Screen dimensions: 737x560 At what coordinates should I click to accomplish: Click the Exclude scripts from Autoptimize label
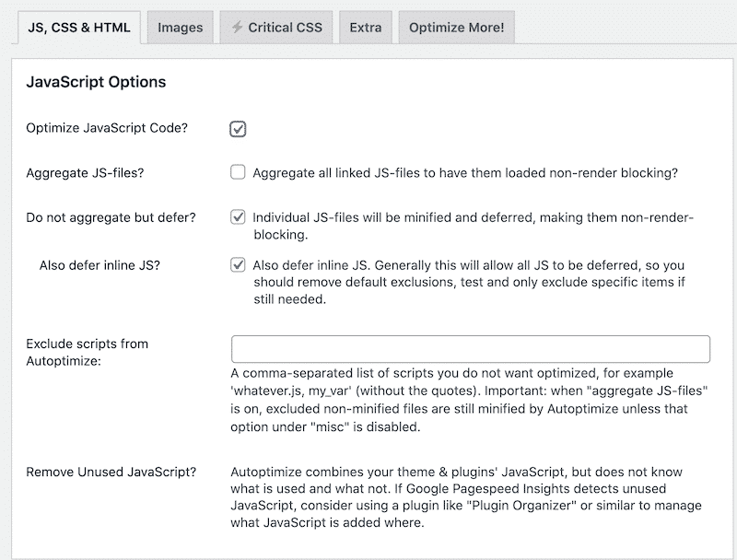tap(86, 350)
